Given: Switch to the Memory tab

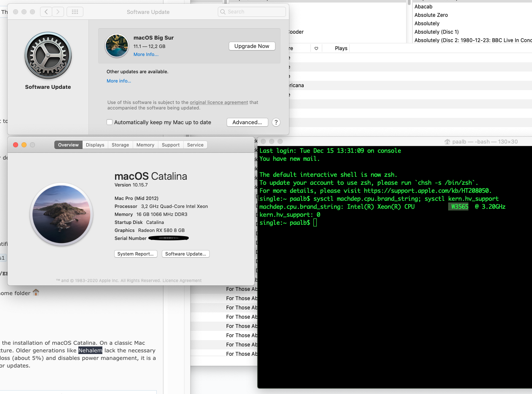Looking at the screenshot, I should click(x=145, y=145).
